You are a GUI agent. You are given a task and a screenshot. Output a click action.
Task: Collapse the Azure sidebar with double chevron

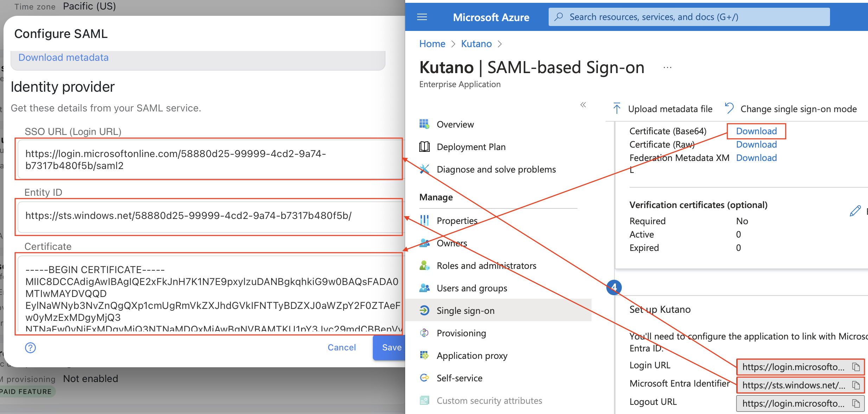click(x=583, y=105)
